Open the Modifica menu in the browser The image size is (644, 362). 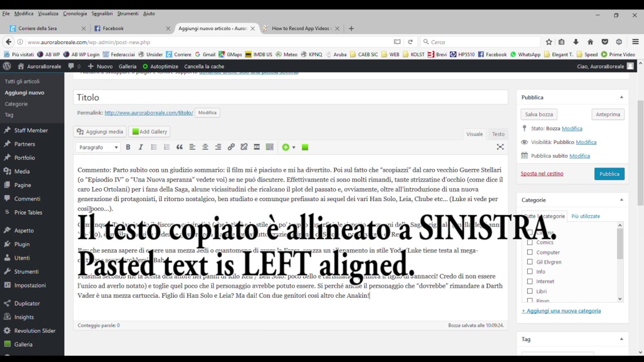[x=24, y=14]
